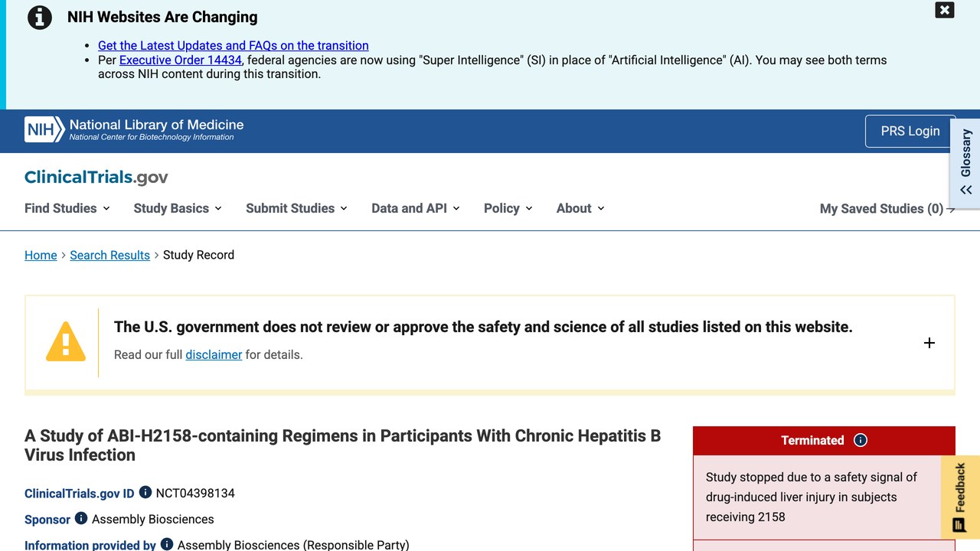Click the info icon in the NIH banner
This screenshot has width=980, height=551.
(x=40, y=17)
